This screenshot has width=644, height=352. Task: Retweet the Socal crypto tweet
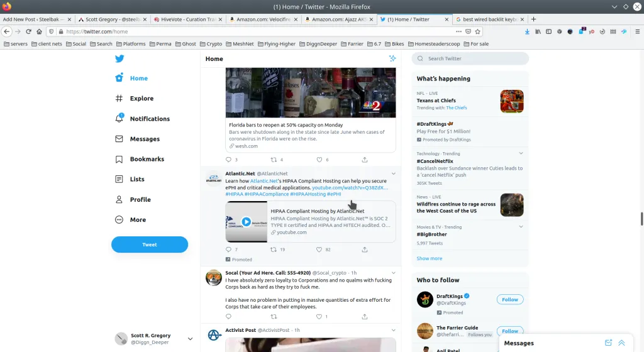click(274, 316)
